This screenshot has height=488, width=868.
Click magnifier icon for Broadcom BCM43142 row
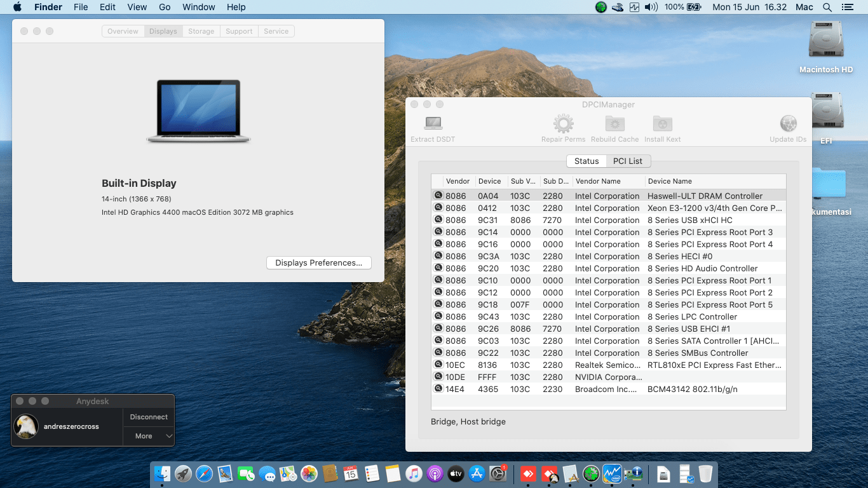pos(438,389)
